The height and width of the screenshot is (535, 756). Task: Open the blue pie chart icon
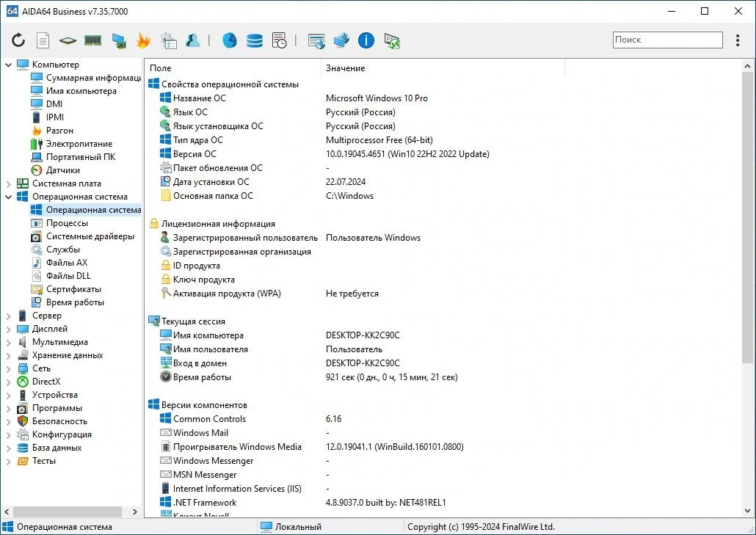coord(230,40)
